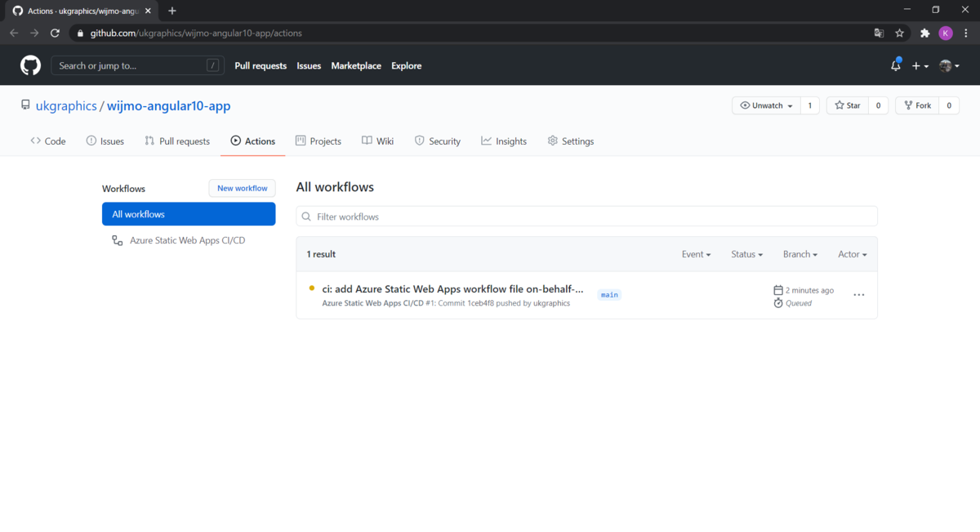Click the Fork button
Screen dimensions: 980x532
click(917, 105)
